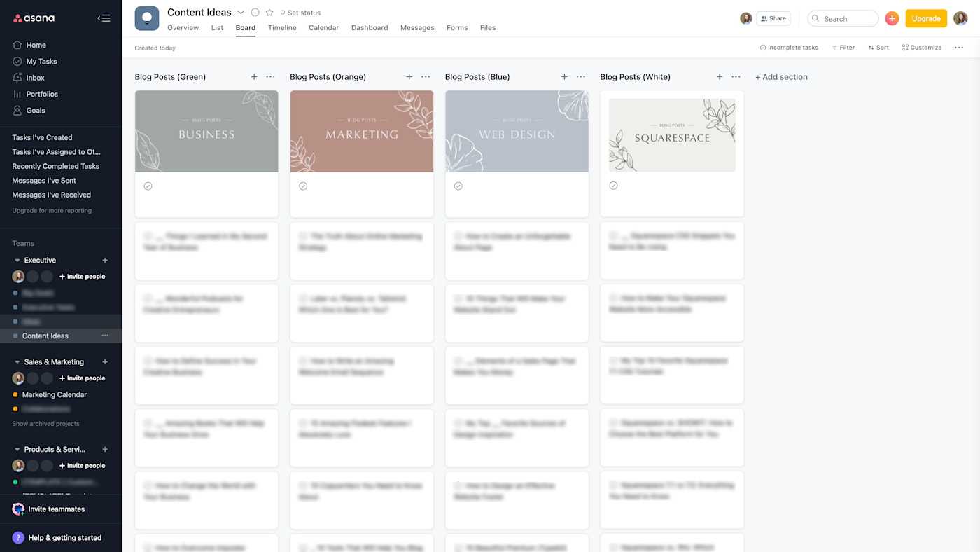Image resolution: width=980 pixels, height=552 pixels.
Task: Click the yellow Upgrade button
Action: tap(926, 18)
